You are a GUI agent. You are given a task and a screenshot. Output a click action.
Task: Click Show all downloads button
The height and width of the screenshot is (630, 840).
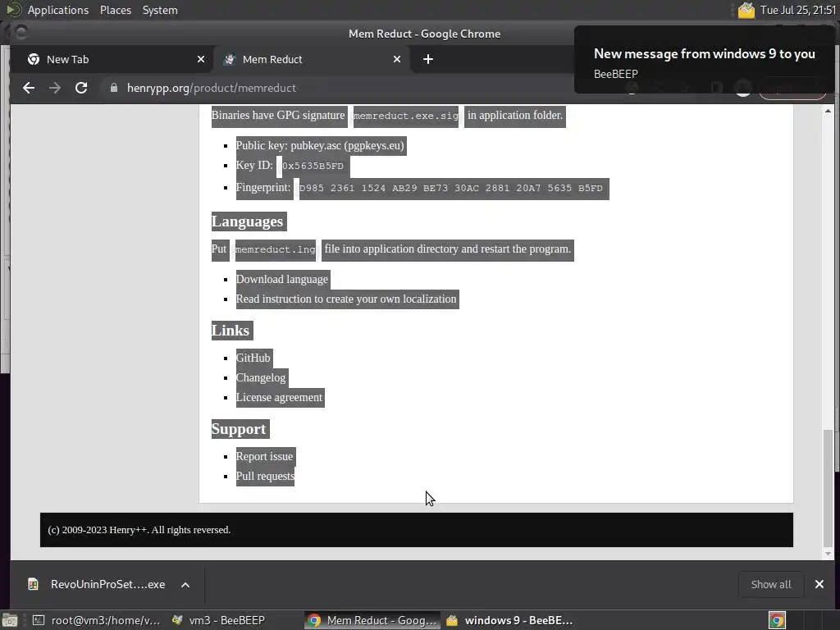(771, 584)
